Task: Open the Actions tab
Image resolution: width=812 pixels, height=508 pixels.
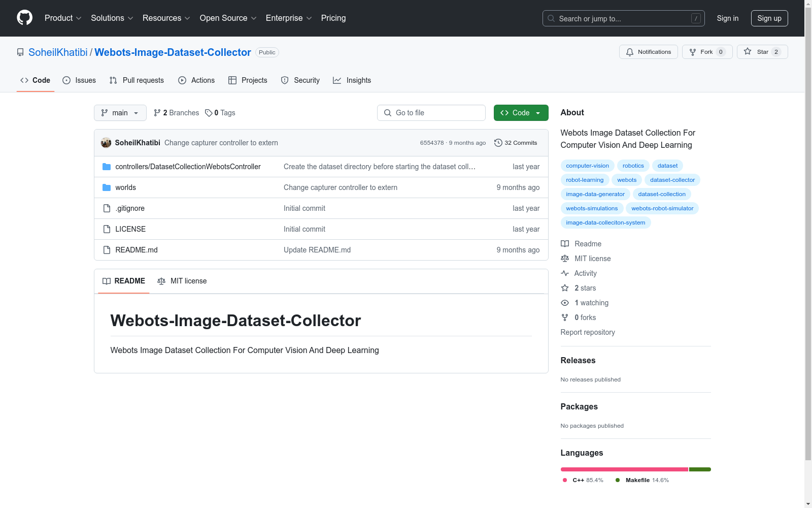Action: click(196, 80)
